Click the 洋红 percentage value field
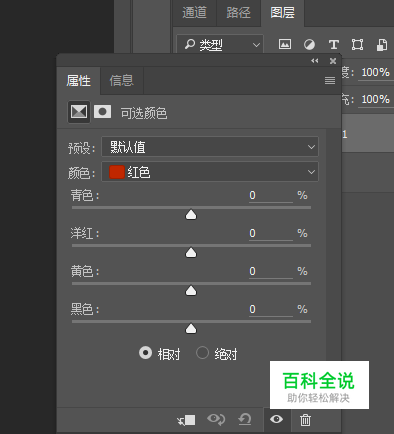Image resolution: width=394 pixels, height=434 pixels. 271,233
